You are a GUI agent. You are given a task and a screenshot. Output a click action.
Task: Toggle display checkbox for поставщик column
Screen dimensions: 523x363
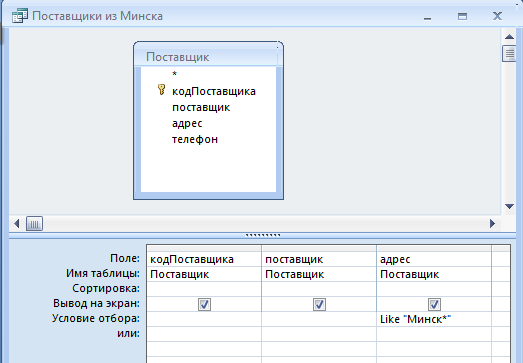tap(319, 304)
